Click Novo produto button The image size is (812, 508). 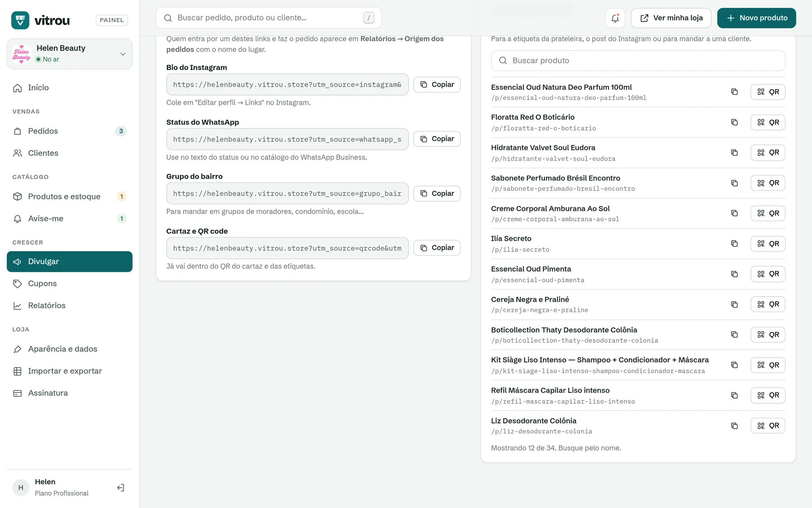click(x=757, y=18)
